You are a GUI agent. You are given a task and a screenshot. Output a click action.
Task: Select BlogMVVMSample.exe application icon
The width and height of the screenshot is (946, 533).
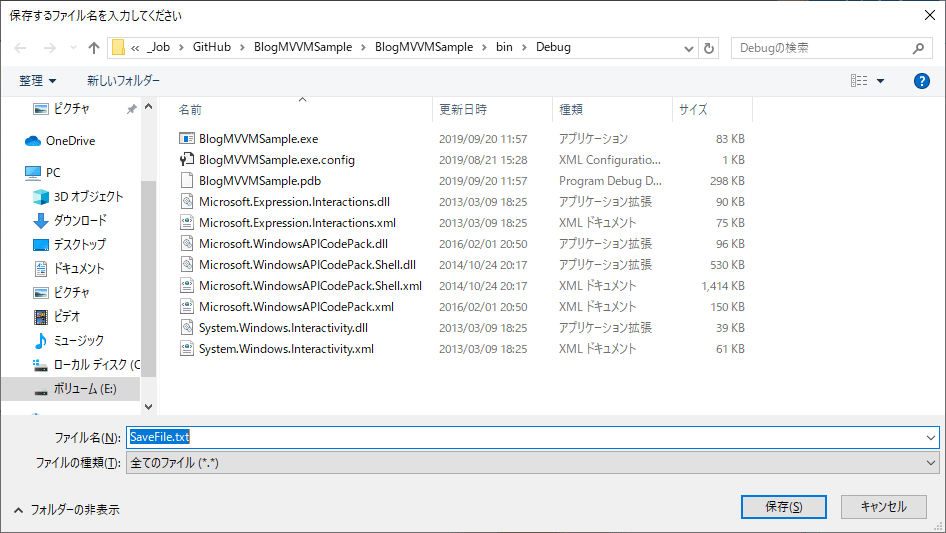[x=187, y=139]
